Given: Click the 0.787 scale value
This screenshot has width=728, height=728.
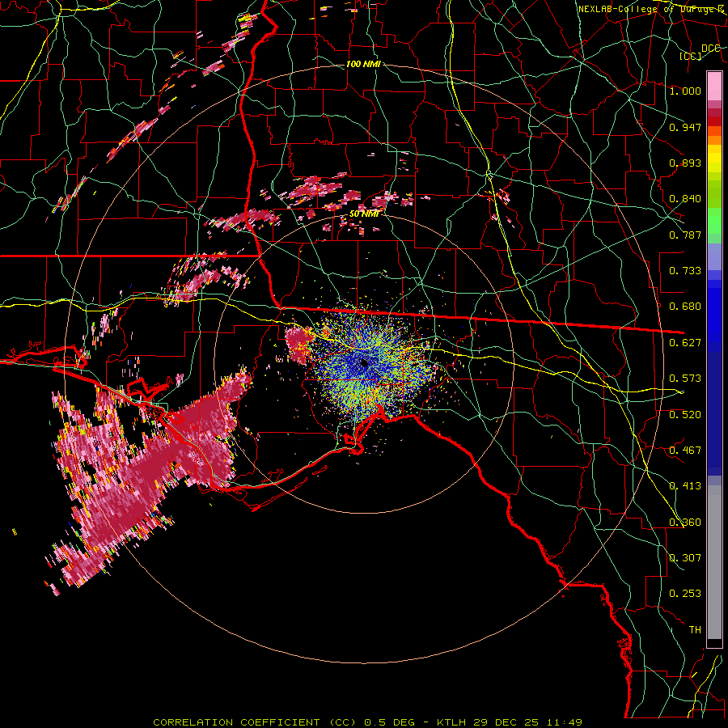Looking at the screenshot, I should point(685,235).
